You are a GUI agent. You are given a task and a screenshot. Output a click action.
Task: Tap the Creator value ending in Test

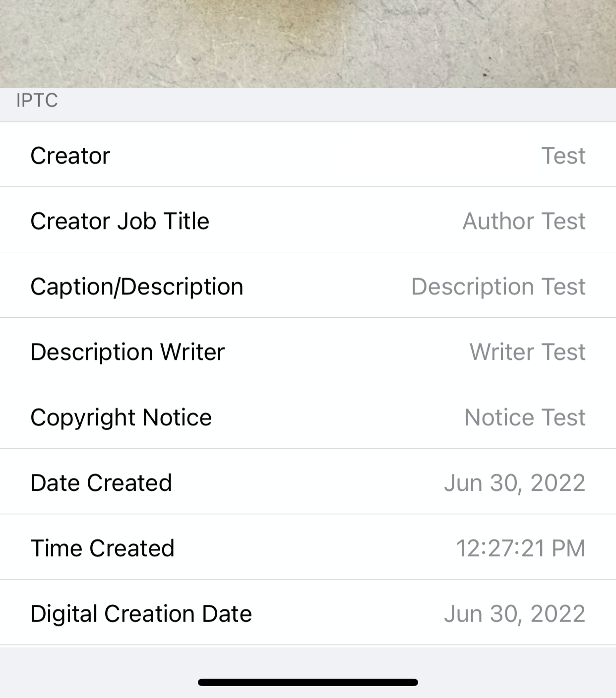[x=563, y=156]
